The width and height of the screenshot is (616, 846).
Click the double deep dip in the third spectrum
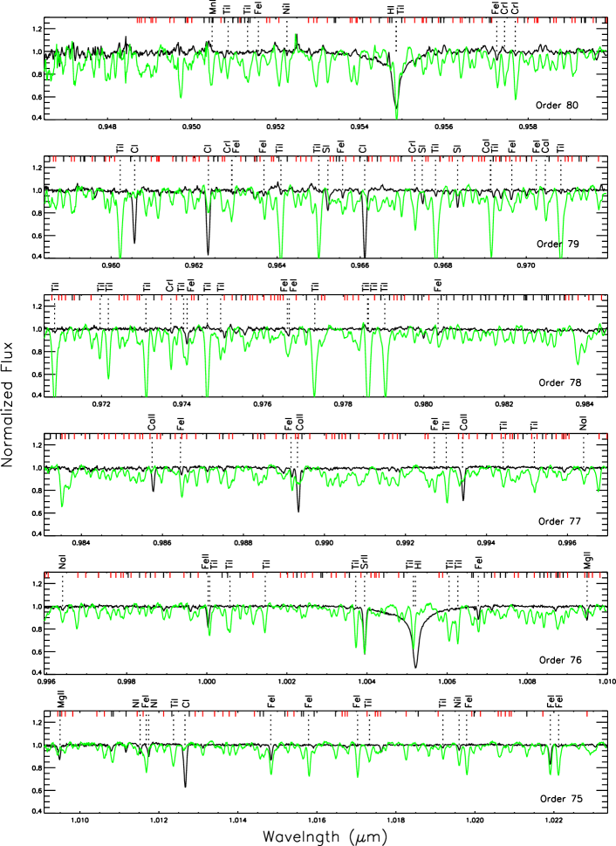[x=376, y=391]
